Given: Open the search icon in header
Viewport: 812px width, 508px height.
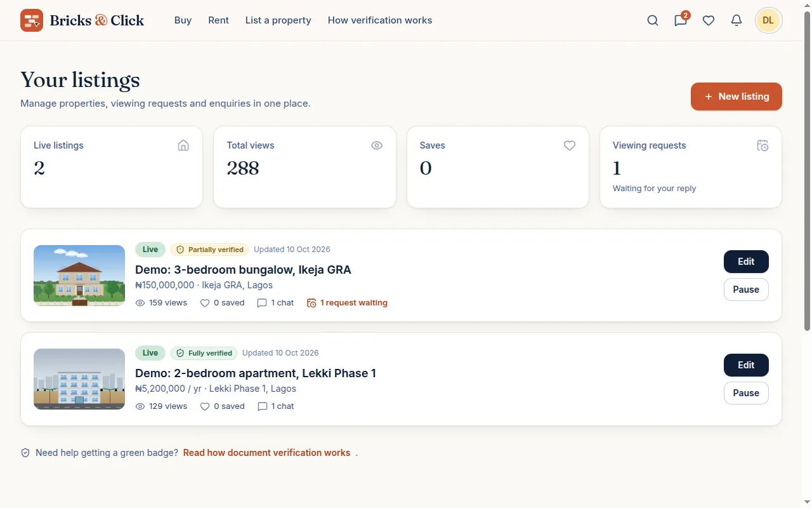Looking at the screenshot, I should (653, 20).
